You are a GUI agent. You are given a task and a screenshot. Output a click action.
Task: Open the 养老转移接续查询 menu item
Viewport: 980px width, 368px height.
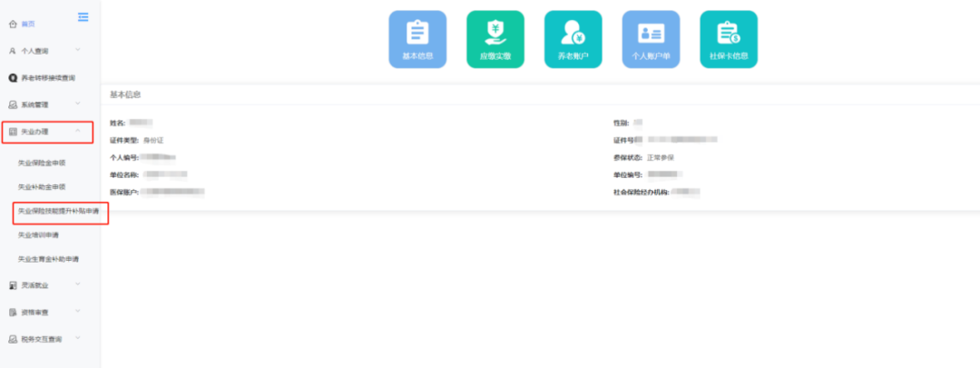(x=48, y=78)
